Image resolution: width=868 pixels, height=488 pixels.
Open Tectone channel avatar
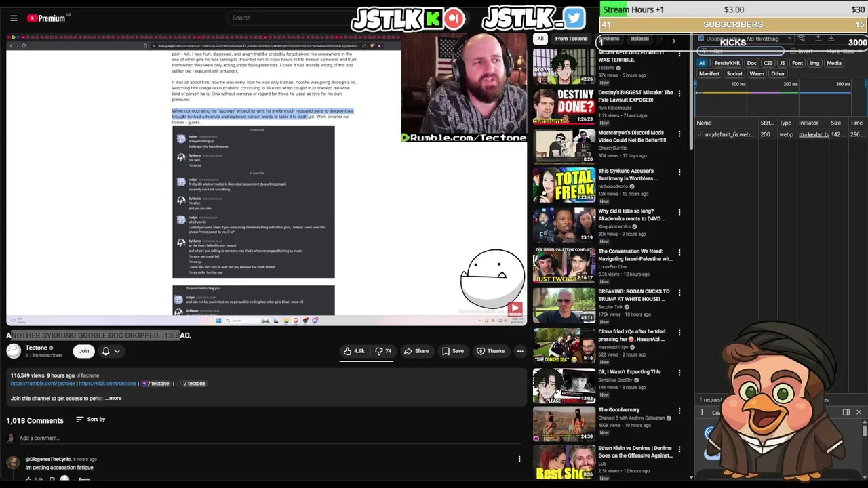click(x=14, y=350)
